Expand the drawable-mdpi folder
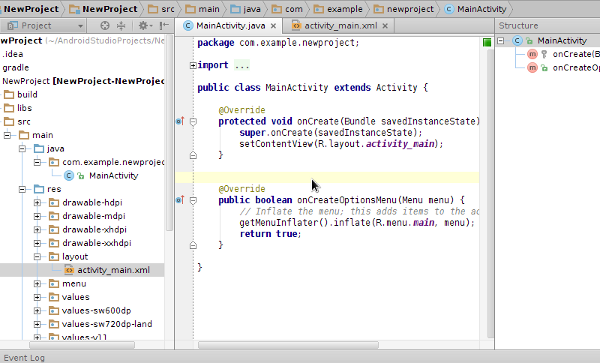Viewport: 600px width, 363px height. pos(38,216)
